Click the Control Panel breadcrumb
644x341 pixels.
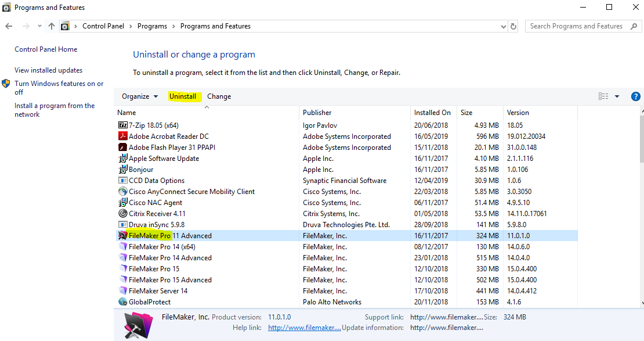point(103,26)
